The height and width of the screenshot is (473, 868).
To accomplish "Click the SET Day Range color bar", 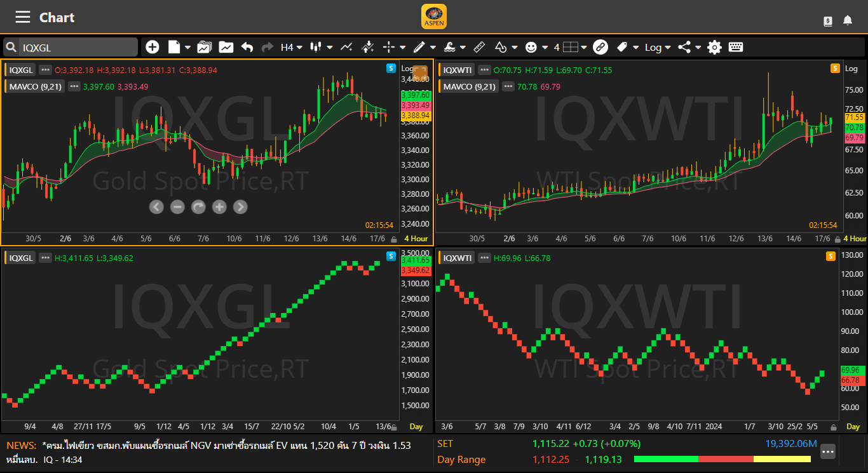I will 722,459.
